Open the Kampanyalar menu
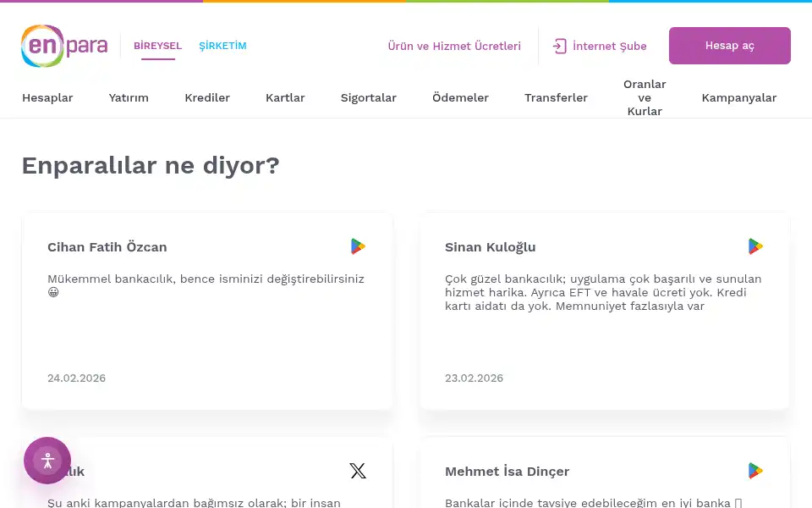Screen dimensions: 812x508 [x=739, y=97]
